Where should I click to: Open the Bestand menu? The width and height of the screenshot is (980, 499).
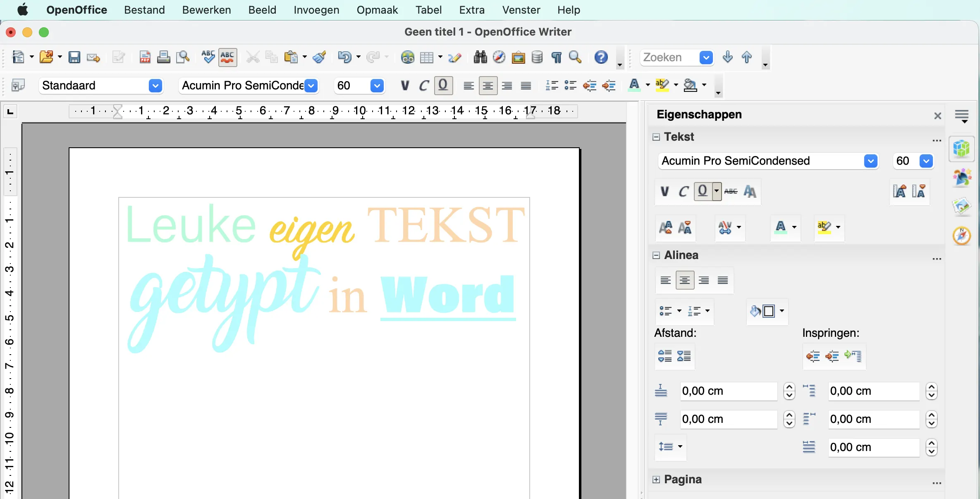144,10
